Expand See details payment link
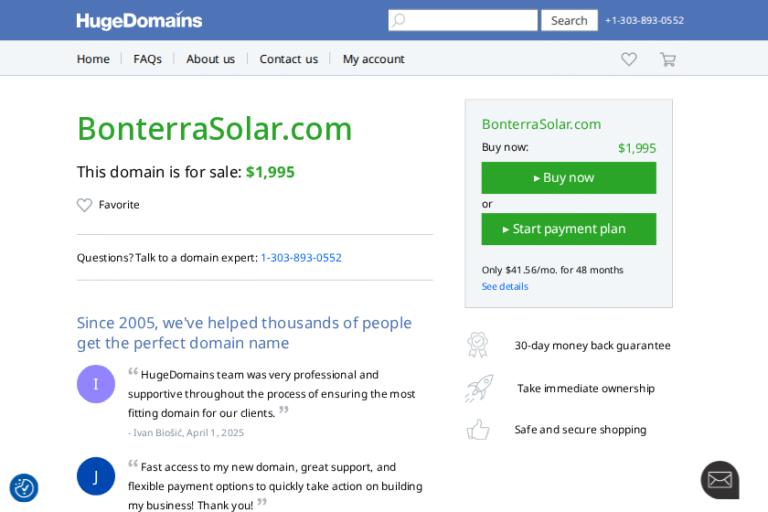 coord(505,287)
